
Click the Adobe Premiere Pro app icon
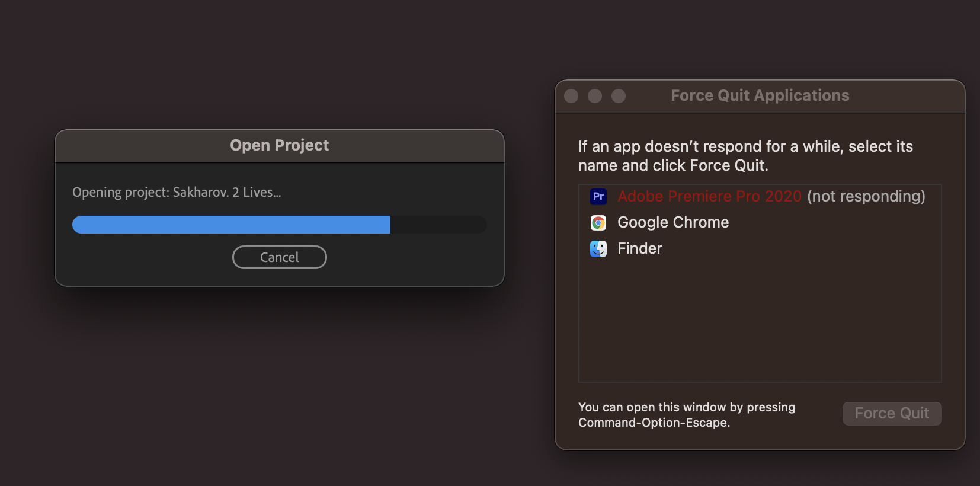[599, 196]
